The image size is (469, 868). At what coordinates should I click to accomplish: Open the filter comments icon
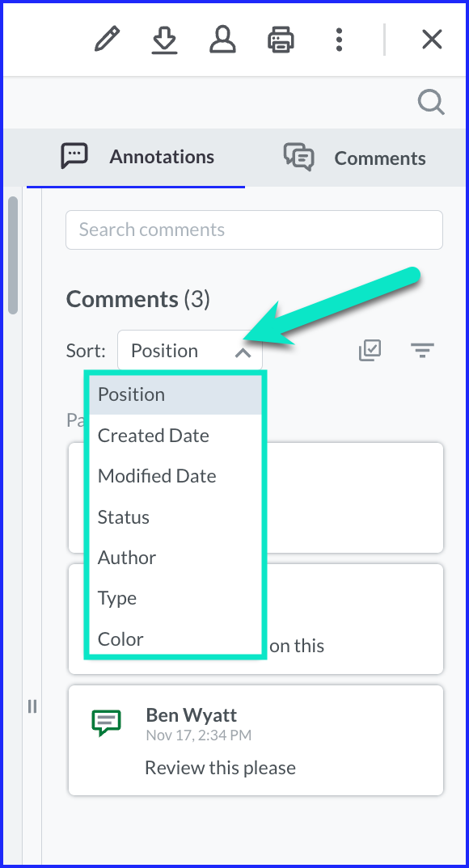click(422, 351)
